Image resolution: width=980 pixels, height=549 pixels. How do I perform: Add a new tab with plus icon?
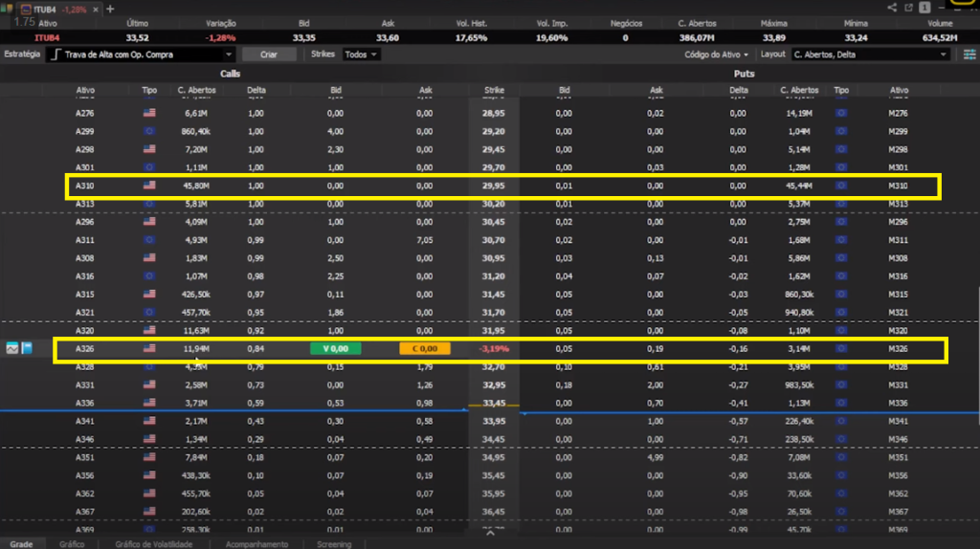[110, 9]
